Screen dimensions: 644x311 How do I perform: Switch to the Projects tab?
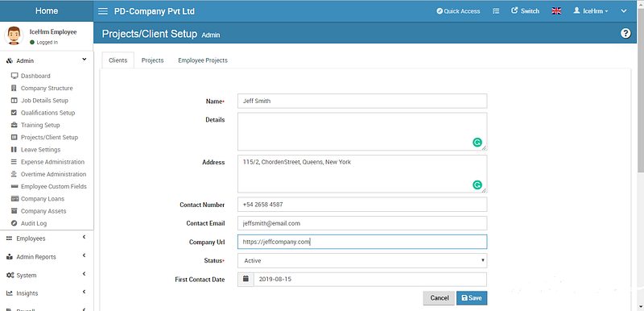click(152, 60)
